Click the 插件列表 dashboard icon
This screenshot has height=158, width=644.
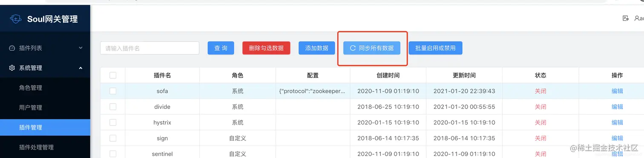pos(12,48)
